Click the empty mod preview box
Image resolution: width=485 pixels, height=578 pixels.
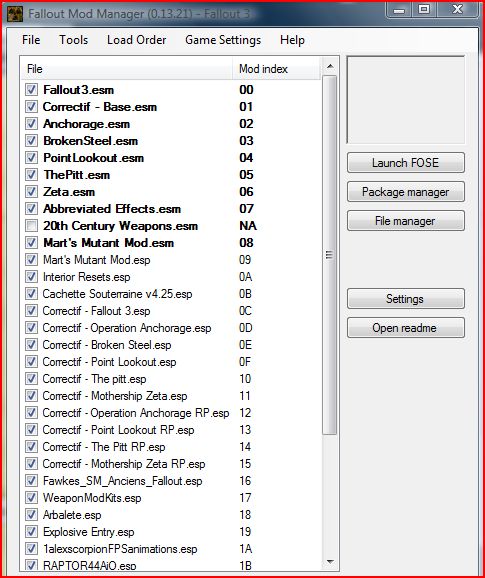point(406,100)
